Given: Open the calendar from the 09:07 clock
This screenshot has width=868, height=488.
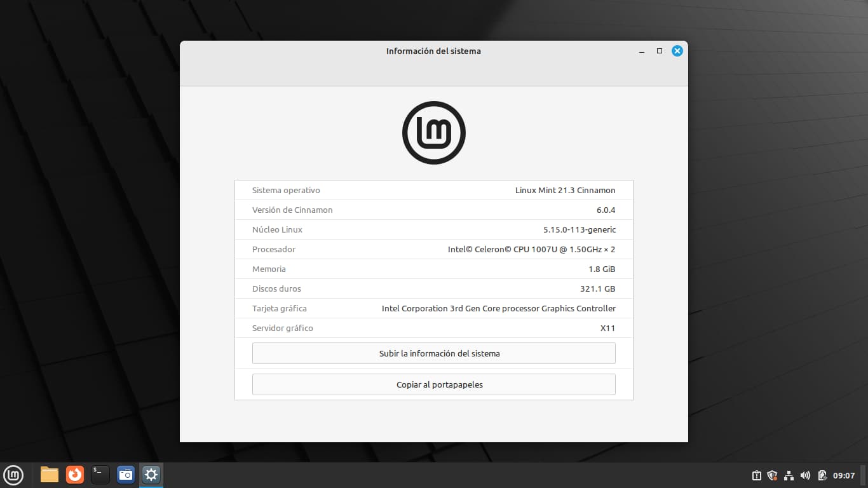Looking at the screenshot, I should coord(844,475).
